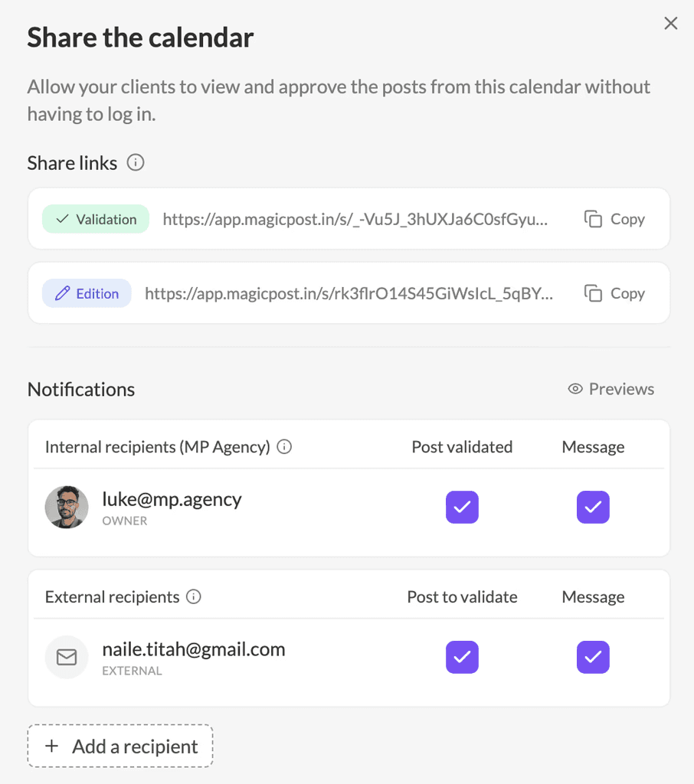The width and height of the screenshot is (694, 784).
Task: Click the info icon beside Share links
Action: click(135, 162)
